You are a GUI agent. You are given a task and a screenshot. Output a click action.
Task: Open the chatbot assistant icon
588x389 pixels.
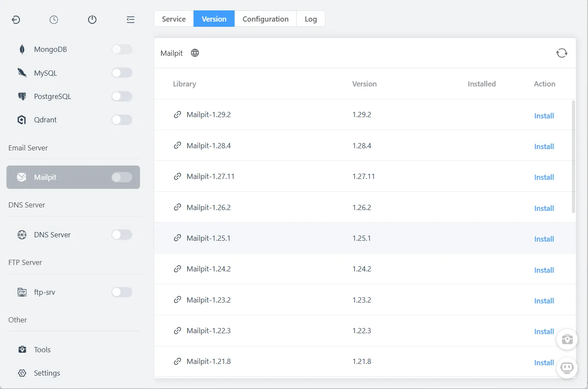pyautogui.click(x=567, y=368)
